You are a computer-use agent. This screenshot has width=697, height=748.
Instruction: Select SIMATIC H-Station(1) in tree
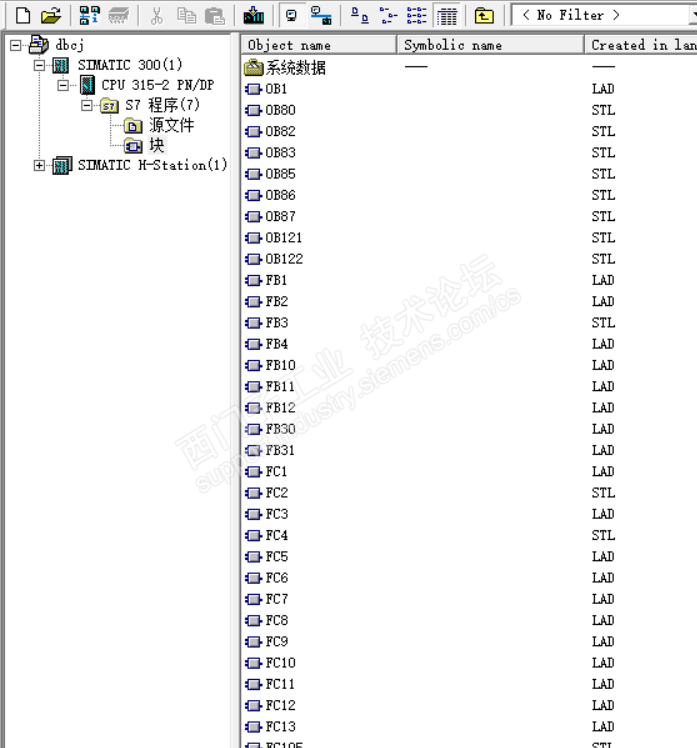point(153,165)
